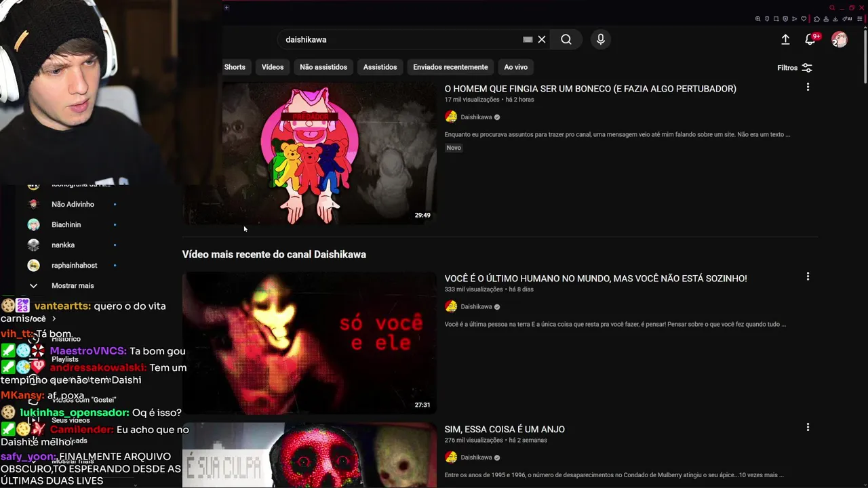
Task: Start voice search with the microphone icon
Action: [600, 39]
